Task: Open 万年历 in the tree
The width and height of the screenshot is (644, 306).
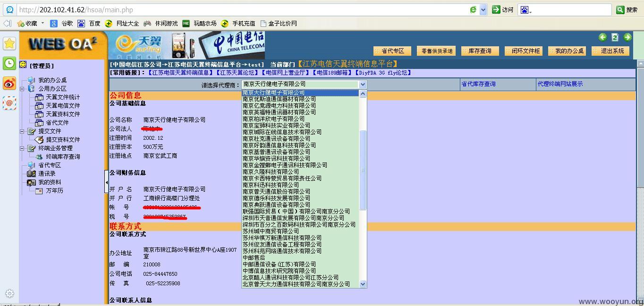Action: (x=54, y=191)
